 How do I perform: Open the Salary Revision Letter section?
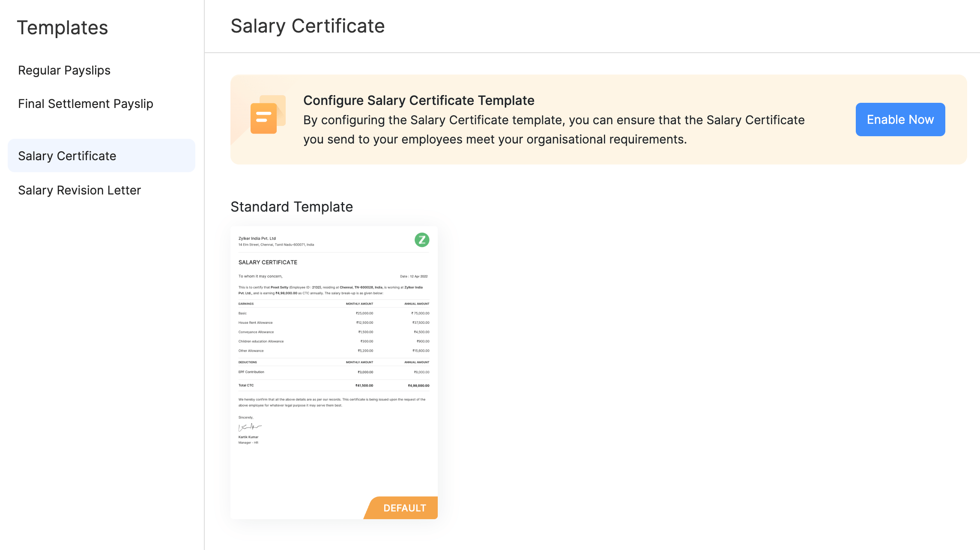80,190
